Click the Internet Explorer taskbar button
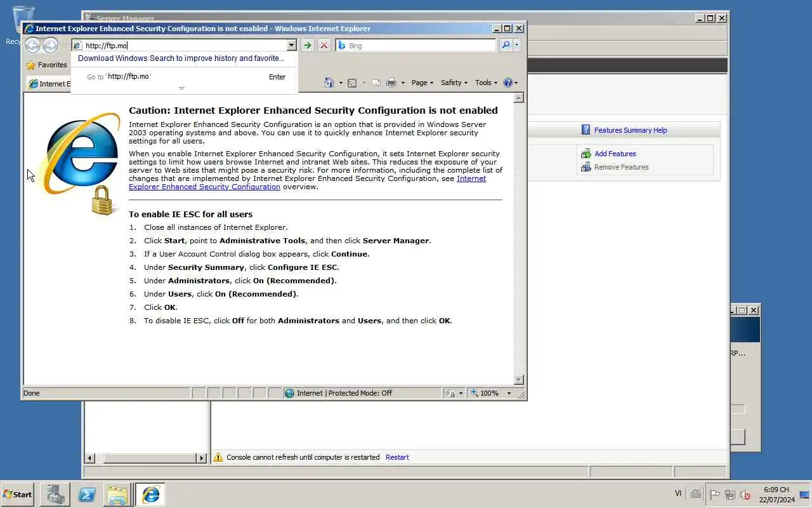 click(150, 495)
